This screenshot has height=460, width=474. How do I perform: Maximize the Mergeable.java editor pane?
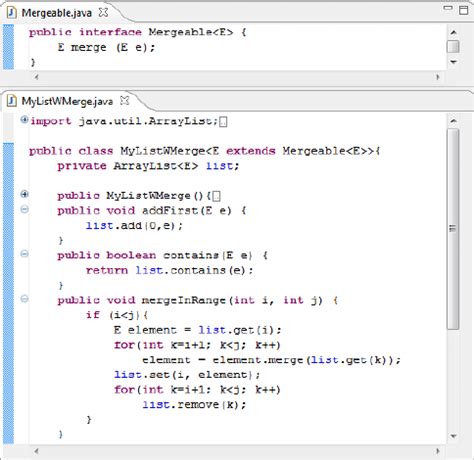pyautogui.click(x=464, y=10)
